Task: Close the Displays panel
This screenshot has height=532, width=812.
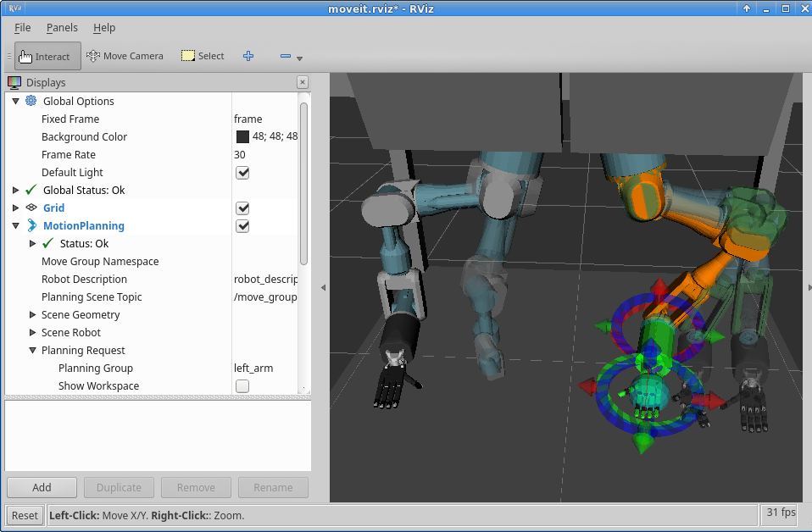Action: [x=303, y=82]
